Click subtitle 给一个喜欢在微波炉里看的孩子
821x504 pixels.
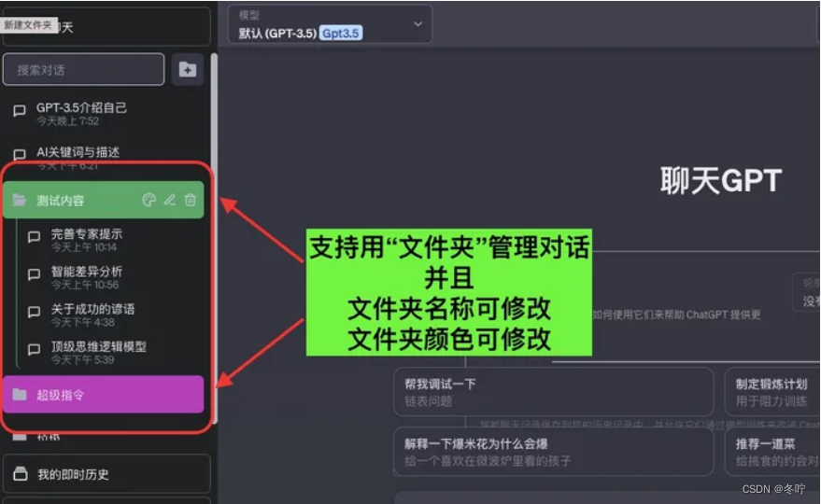tap(488, 461)
